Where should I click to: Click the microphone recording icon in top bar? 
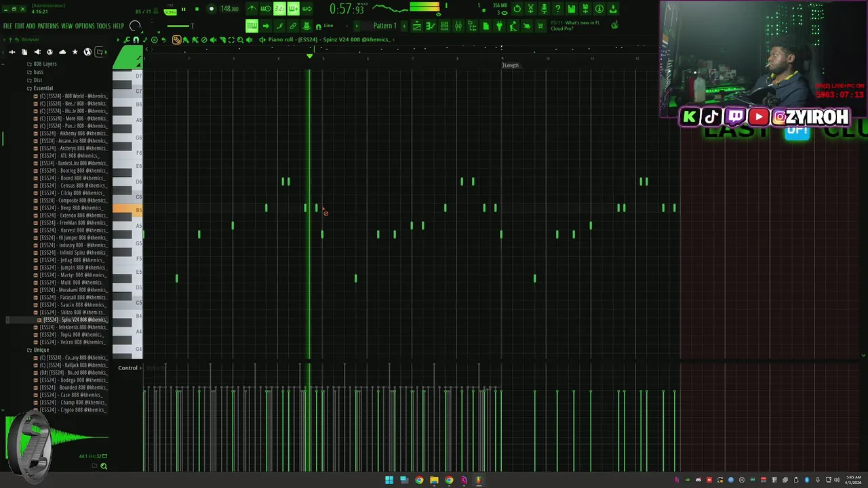(x=544, y=9)
